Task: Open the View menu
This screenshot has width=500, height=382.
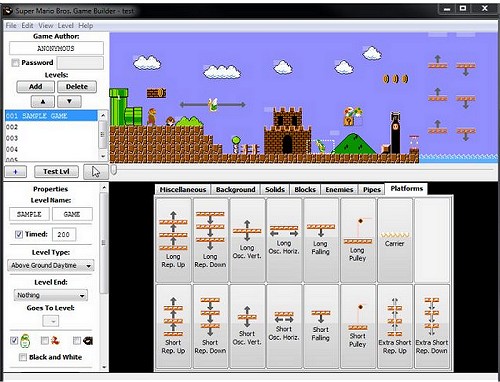Action: coord(46,26)
